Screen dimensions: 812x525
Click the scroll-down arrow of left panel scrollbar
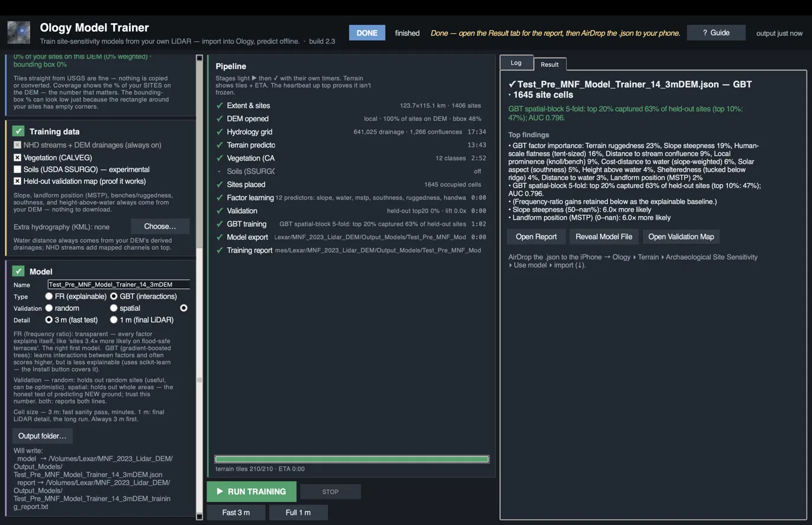[x=199, y=517]
